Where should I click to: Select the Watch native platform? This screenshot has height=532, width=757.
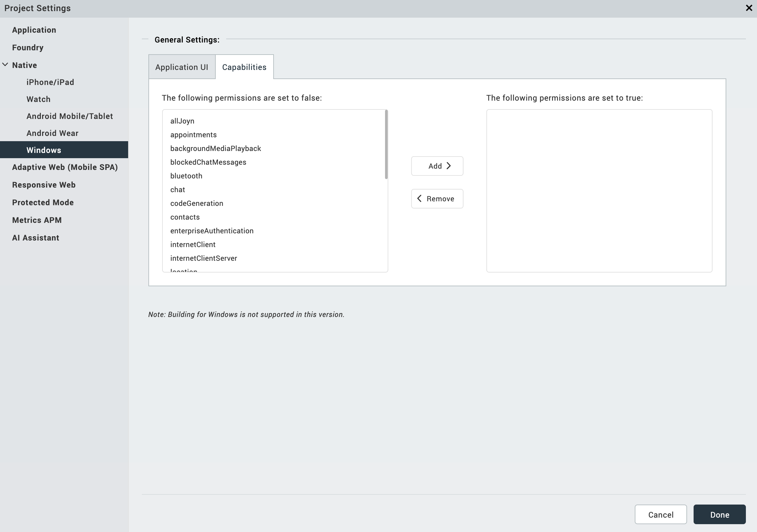[x=38, y=99]
